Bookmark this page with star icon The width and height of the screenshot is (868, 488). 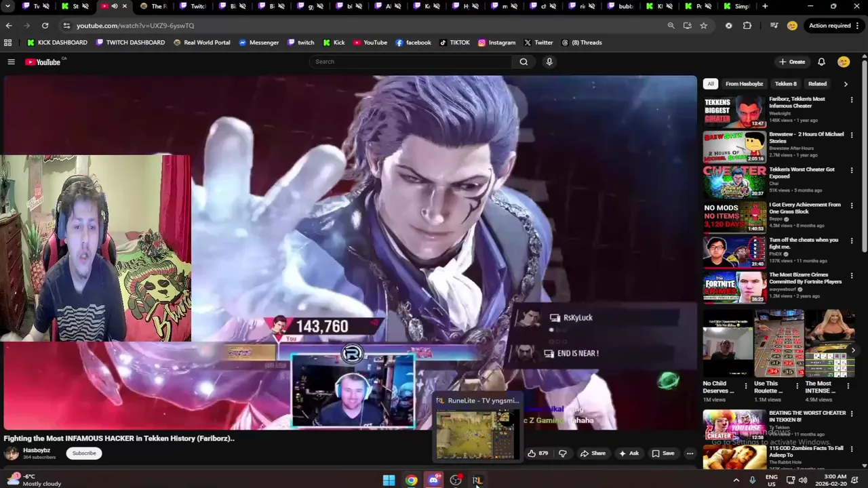coord(704,26)
